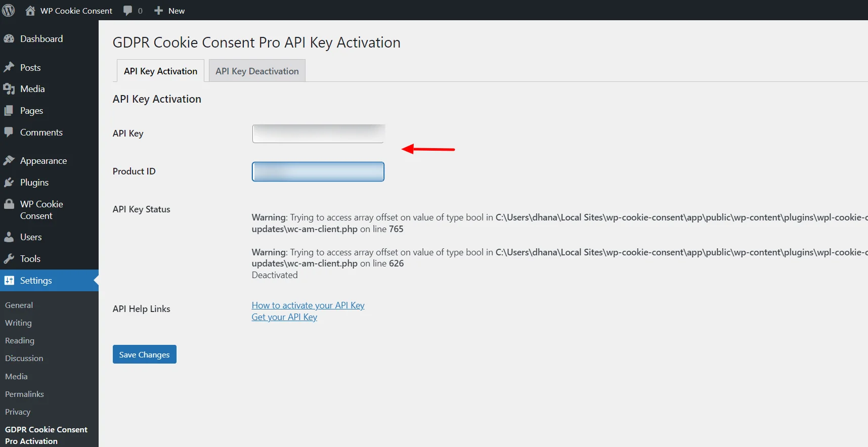Click the GDPR Cookie Consent Pro page title
This screenshot has width=868, height=447.
(256, 42)
